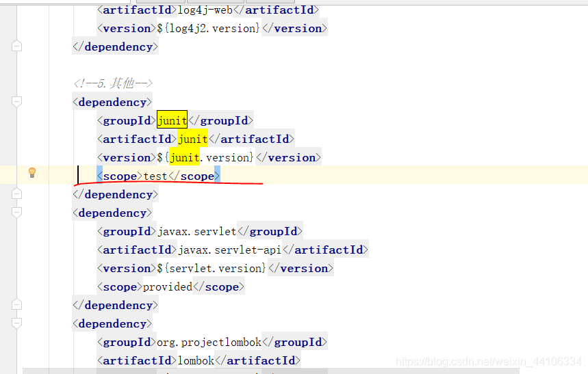The image size is (588, 374).
Task: Click closing dependency tag below provided scope
Action: (x=115, y=305)
